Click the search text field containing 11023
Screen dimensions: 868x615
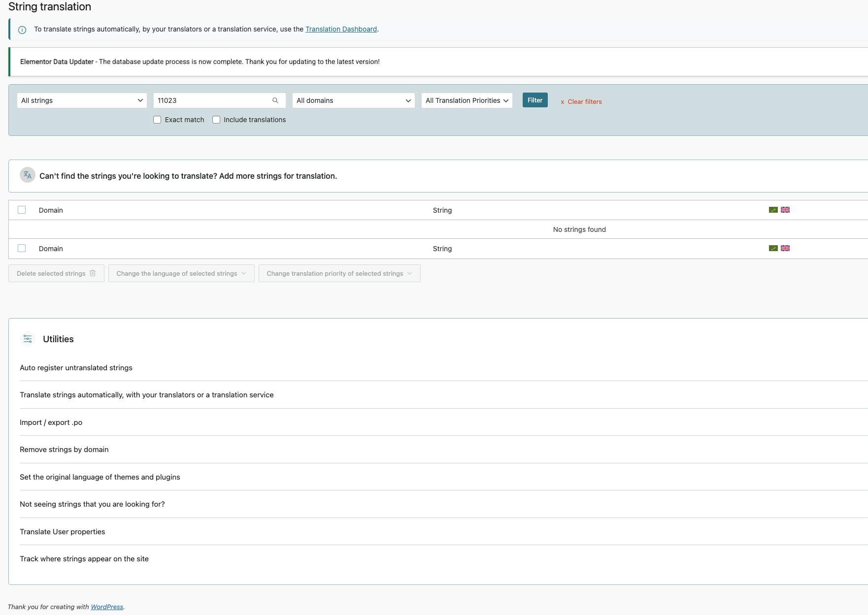(212, 100)
